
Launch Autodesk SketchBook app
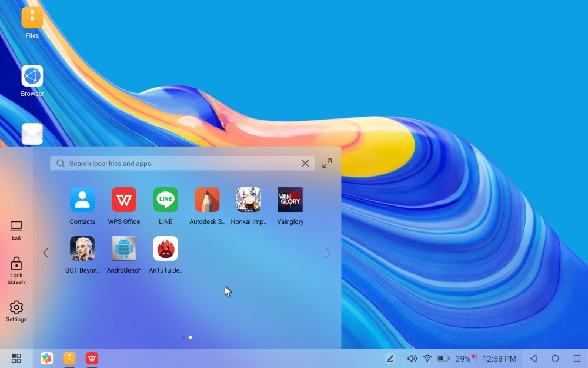click(207, 200)
